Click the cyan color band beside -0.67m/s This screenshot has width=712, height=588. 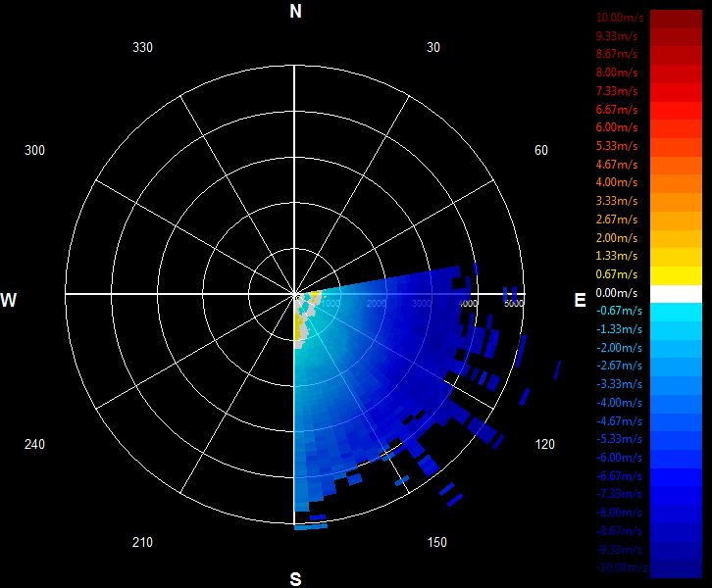click(x=676, y=313)
